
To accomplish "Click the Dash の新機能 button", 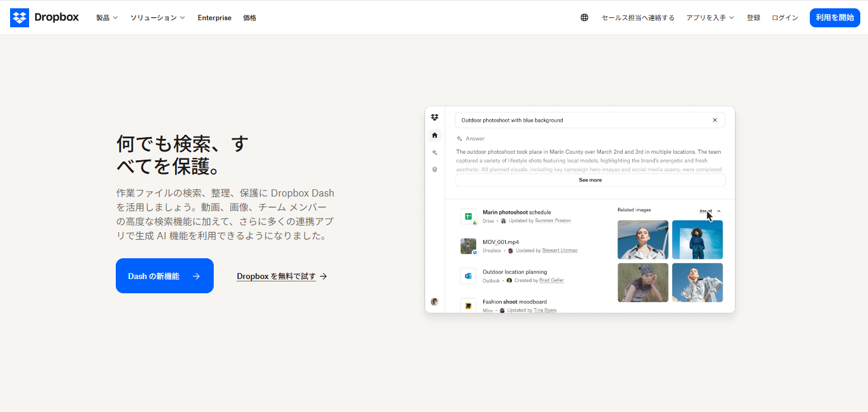I will pos(164,276).
